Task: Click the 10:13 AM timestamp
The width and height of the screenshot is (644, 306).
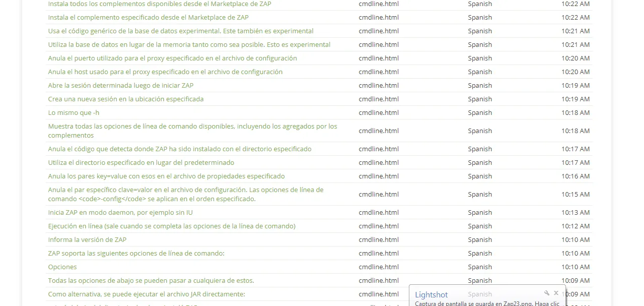Action: pos(576,212)
